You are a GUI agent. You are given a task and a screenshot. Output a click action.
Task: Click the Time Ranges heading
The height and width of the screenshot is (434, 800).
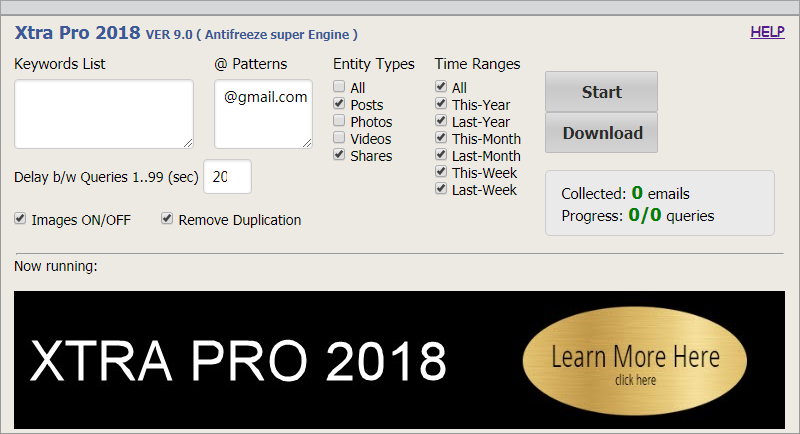click(478, 64)
